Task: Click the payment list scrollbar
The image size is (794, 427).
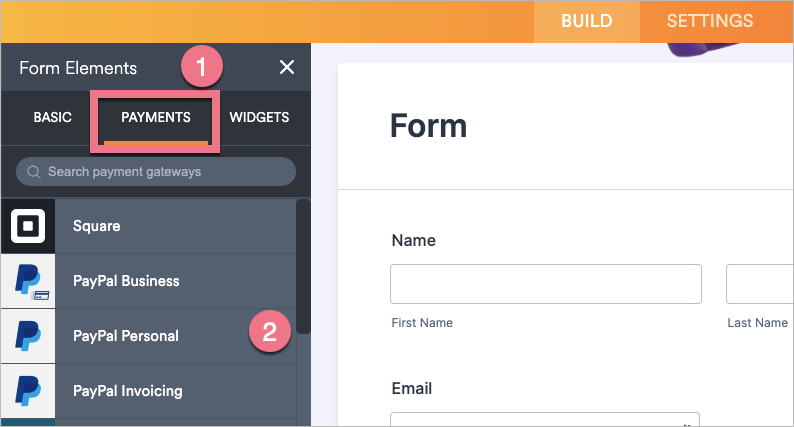Action: [x=303, y=267]
